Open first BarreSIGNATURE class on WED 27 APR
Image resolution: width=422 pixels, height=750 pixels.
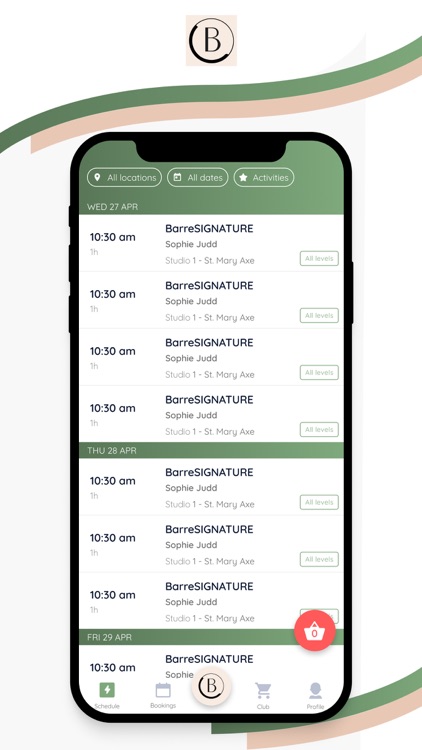click(211, 243)
